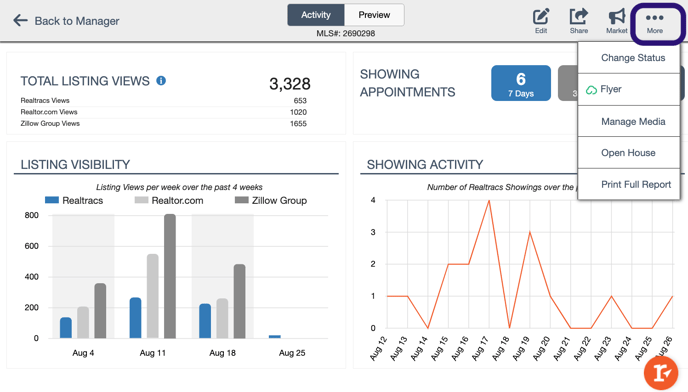Viewport: 688px width, 392px height.
Task: Click the green cloud Flyer icon
Action: [x=591, y=90]
